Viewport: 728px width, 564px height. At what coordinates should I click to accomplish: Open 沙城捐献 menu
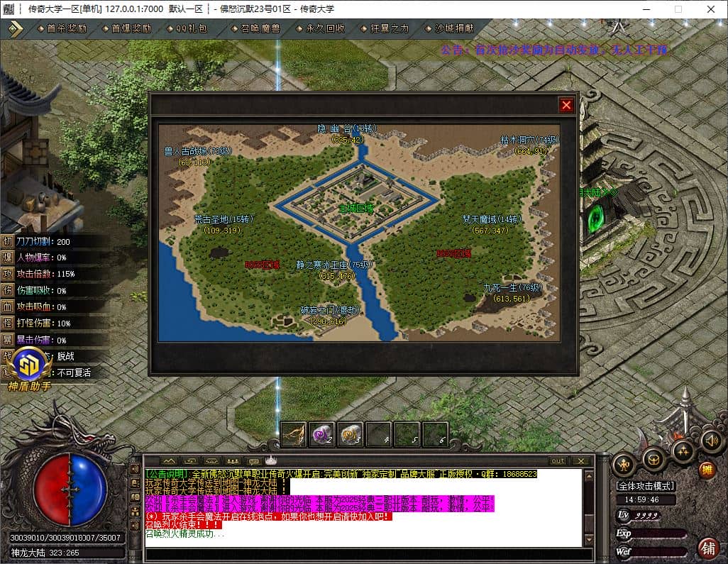pos(450,29)
